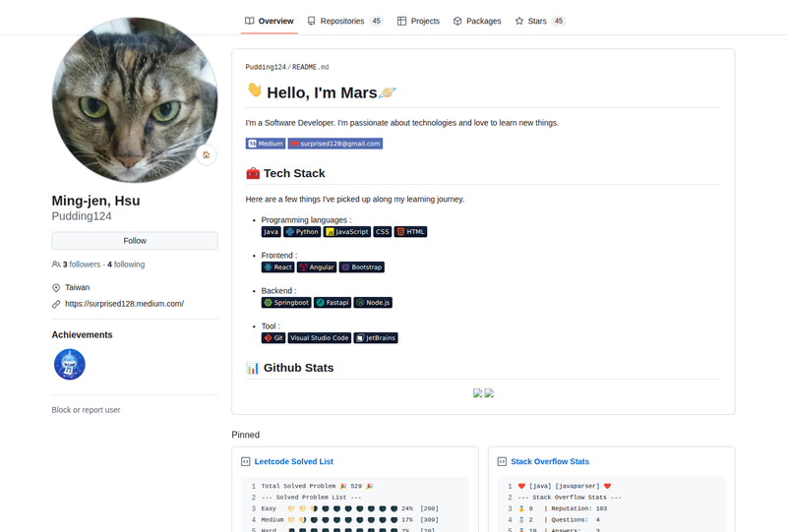Go to the Packages tab

(x=477, y=21)
